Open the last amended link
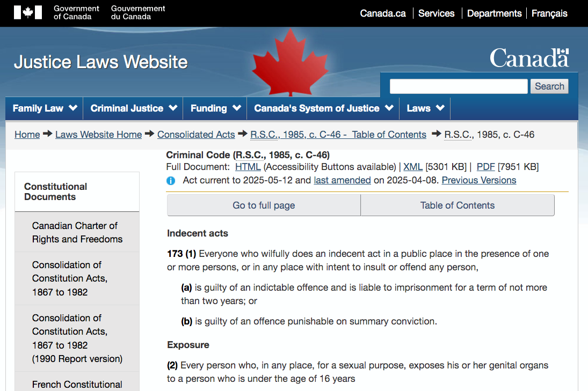The height and width of the screenshot is (391, 588). 343,181
